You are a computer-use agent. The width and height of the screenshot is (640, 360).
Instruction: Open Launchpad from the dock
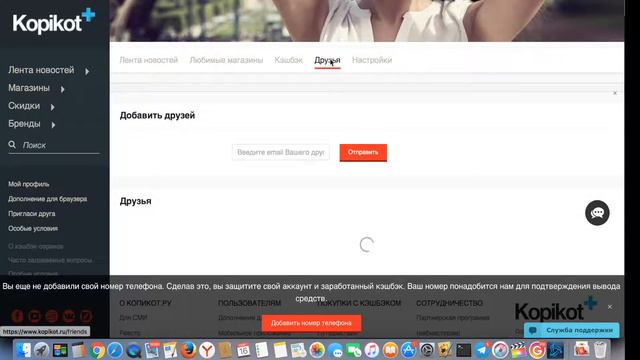tap(41, 350)
